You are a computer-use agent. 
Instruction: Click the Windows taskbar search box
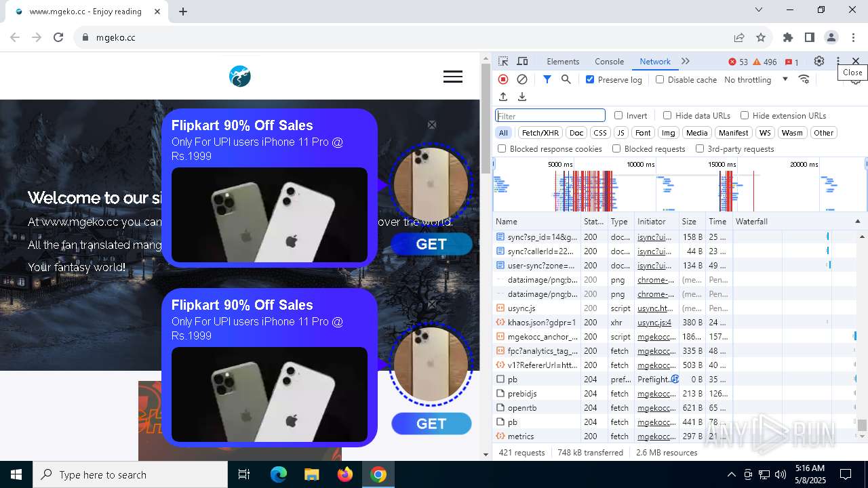pos(130,474)
